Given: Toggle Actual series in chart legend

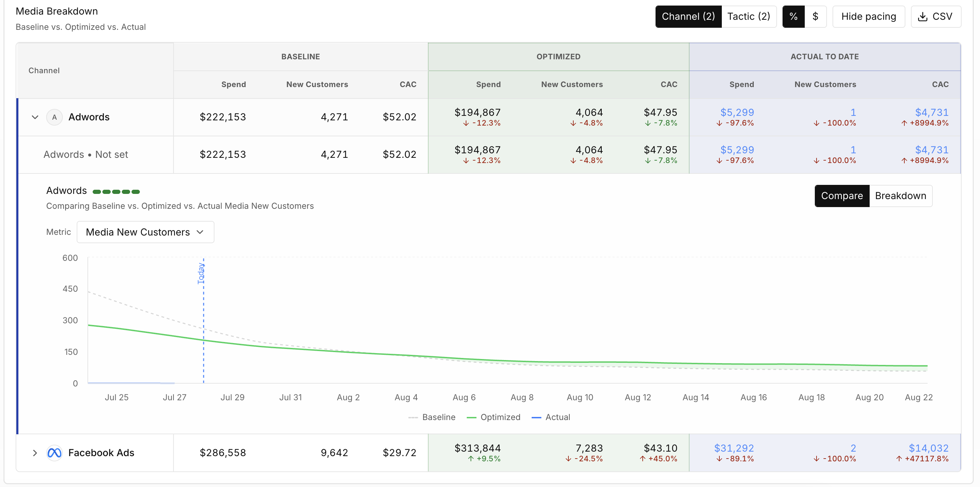Looking at the screenshot, I should click(x=551, y=417).
